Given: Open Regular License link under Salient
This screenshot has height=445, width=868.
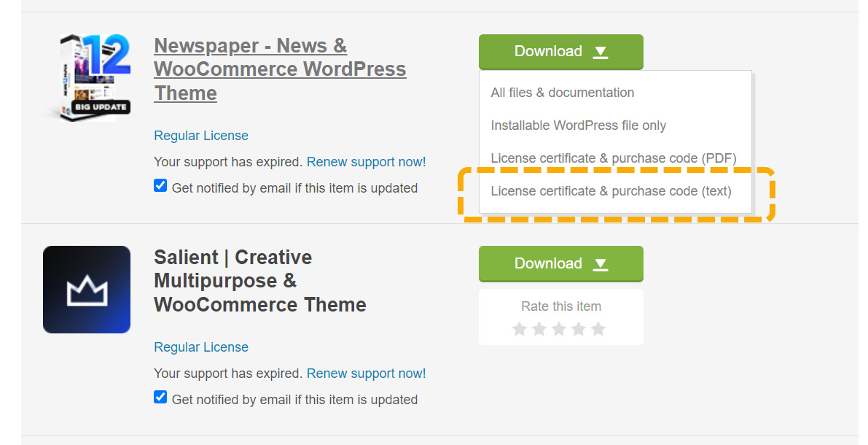Looking at the screenshot, I should click(x=201, y=347).
